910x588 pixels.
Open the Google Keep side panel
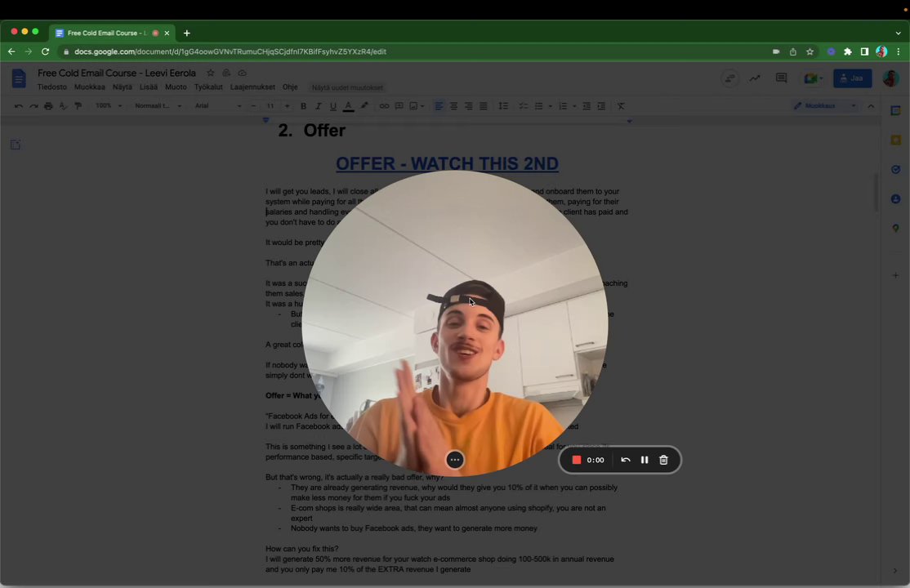pyautogui.click(x=895, y=140)
